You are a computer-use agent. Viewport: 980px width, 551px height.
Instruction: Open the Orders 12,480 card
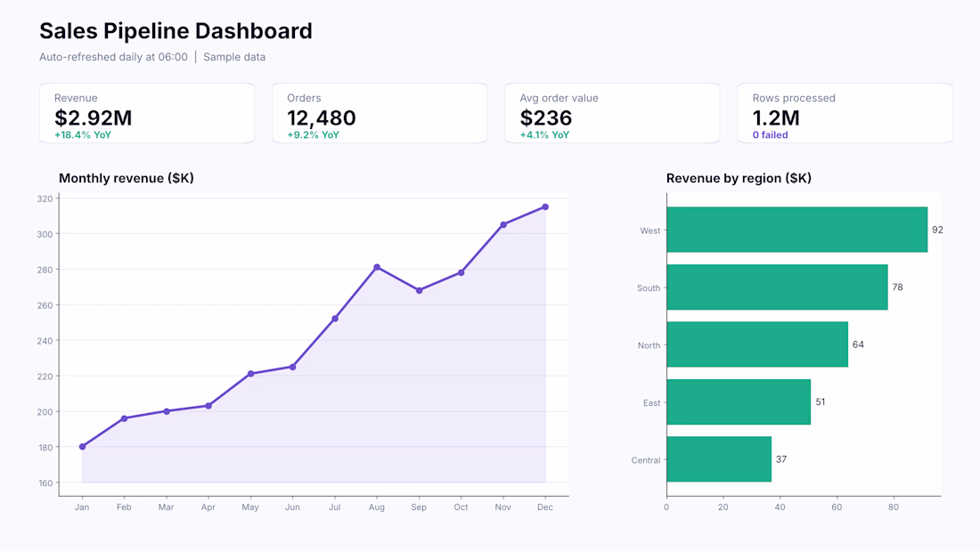click(x=380, y=113)
